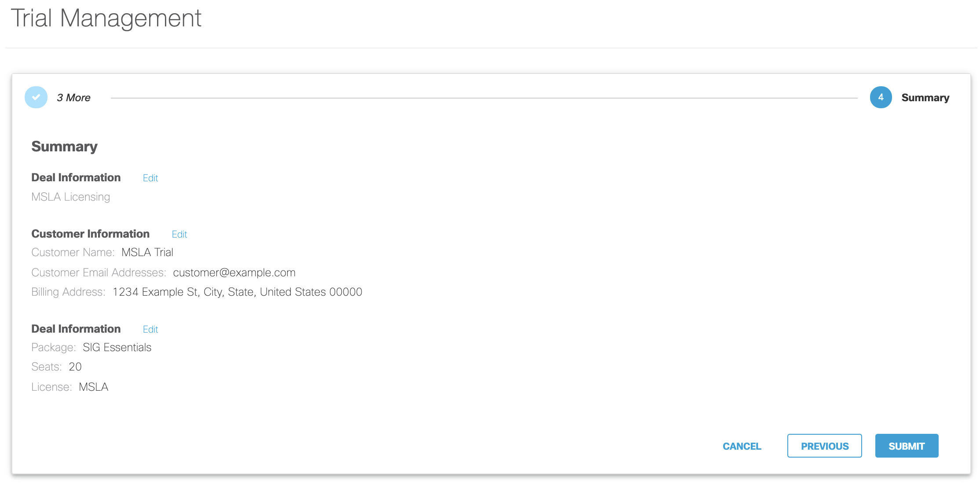Viewport: 980px width, 484px height.
Task: Select the Summary step label in stepper
Action: [x=925, y=98]
